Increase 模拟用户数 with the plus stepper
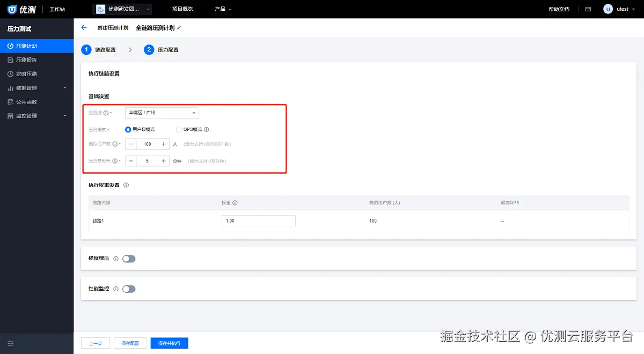The width and height of the screenshot is (644, 354). point(163,144)
